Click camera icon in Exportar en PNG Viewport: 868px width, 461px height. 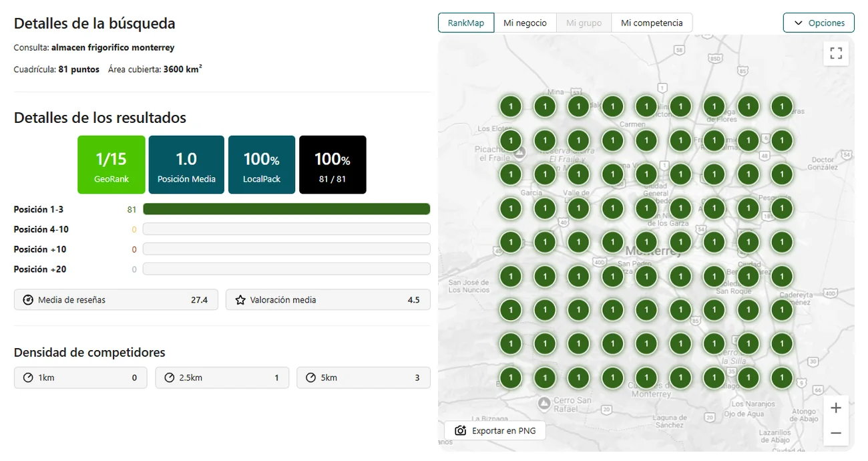click(x=460, y=431)
